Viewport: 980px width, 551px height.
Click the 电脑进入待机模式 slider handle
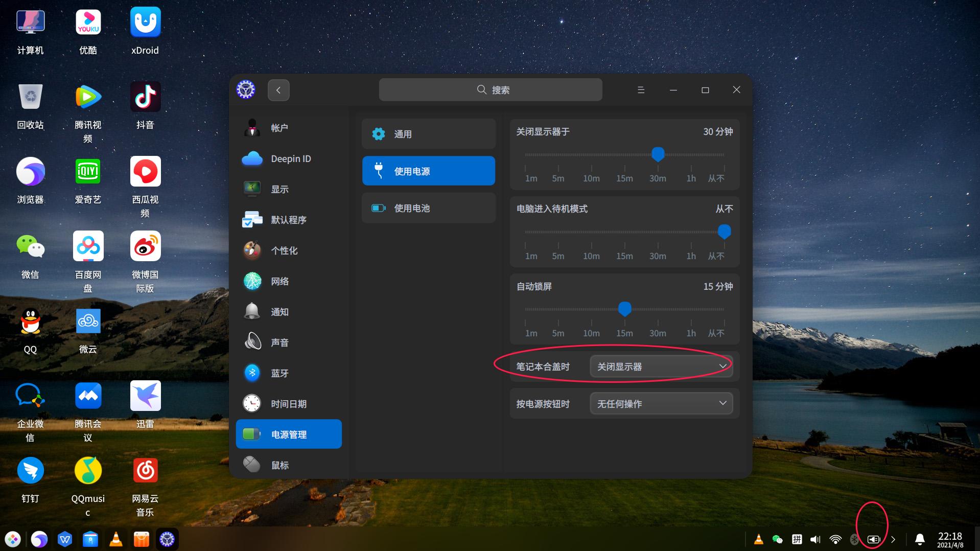[724, 232]
